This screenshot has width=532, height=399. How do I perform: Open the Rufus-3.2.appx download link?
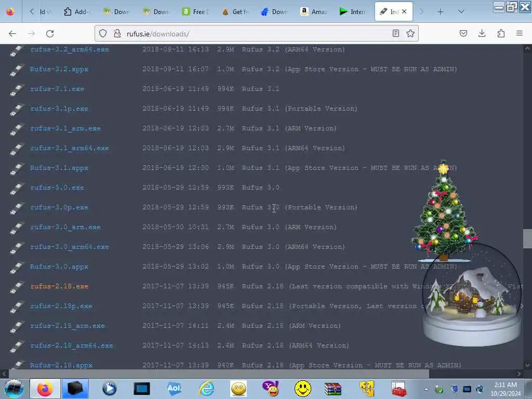[59, 69]
